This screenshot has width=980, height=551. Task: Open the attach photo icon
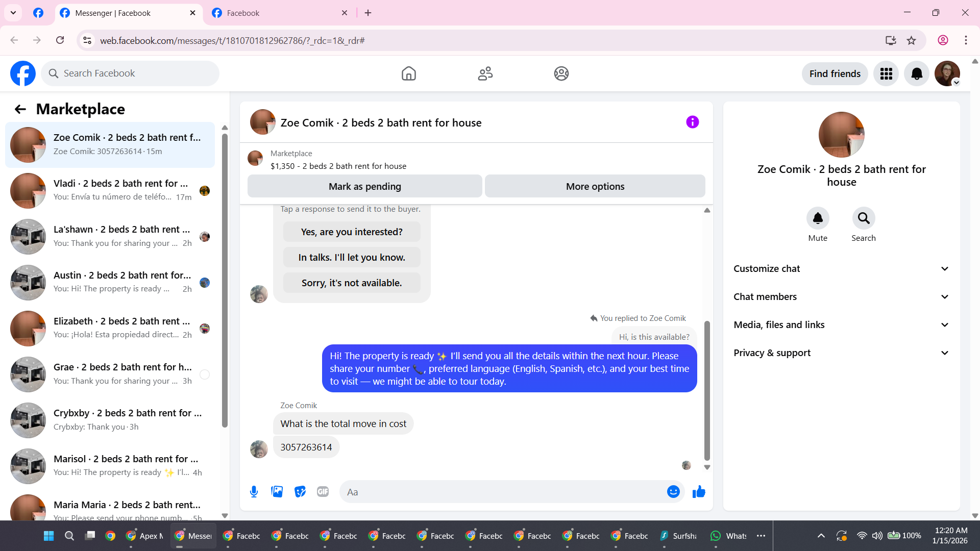[277, 492]
